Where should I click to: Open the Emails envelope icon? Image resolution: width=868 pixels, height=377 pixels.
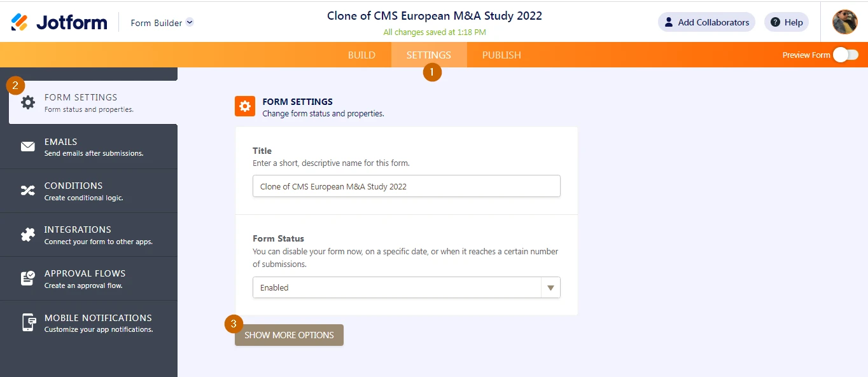(28, 147)
